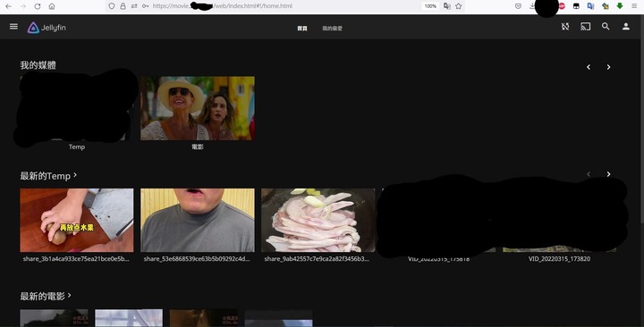Click the site padlock security icon
Screen dimensions: 644x327
(123, 6)
